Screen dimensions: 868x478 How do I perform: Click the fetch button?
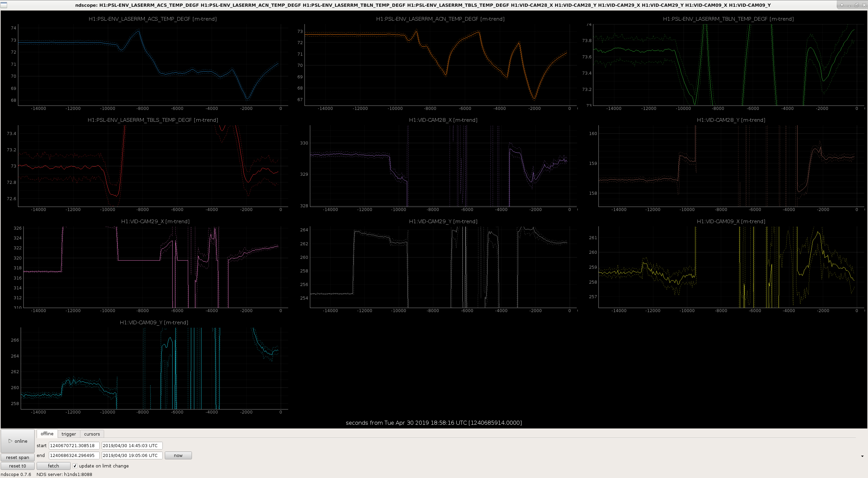pos(53,466)
